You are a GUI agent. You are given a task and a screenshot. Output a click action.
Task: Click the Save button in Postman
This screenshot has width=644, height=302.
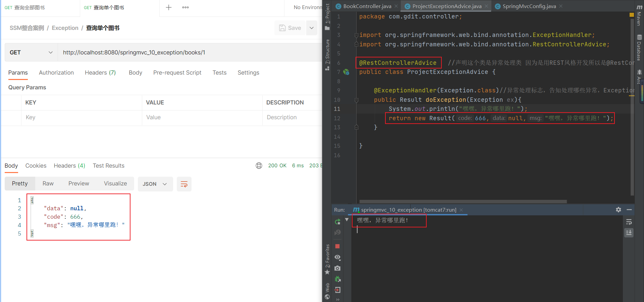click(290, 28)
